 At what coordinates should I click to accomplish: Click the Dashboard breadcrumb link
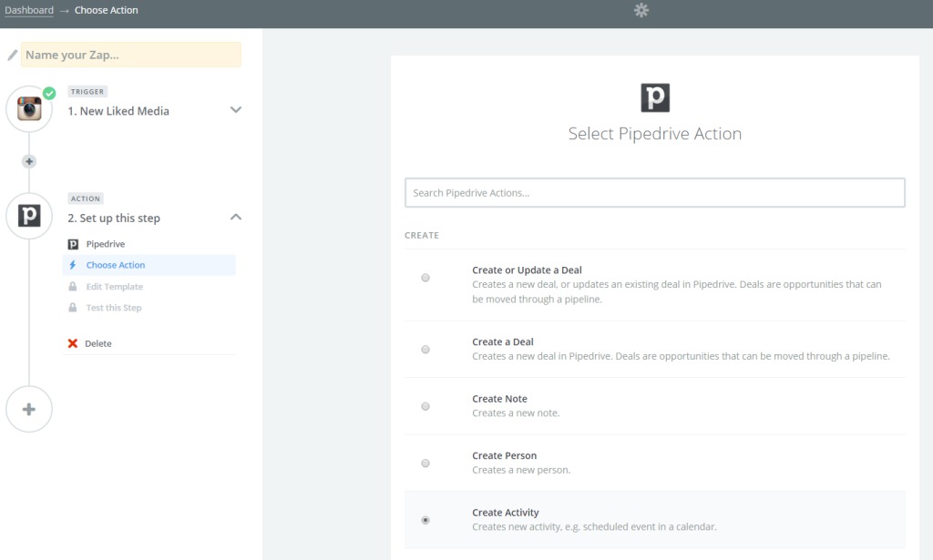pos(29,10)
